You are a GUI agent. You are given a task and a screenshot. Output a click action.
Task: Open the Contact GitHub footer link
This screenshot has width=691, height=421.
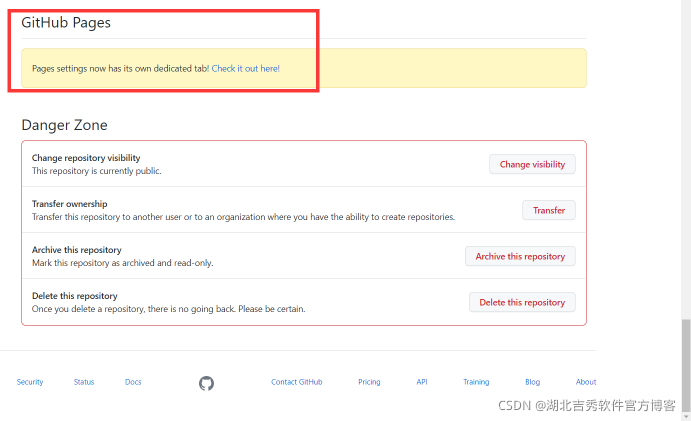coord(297,382)
